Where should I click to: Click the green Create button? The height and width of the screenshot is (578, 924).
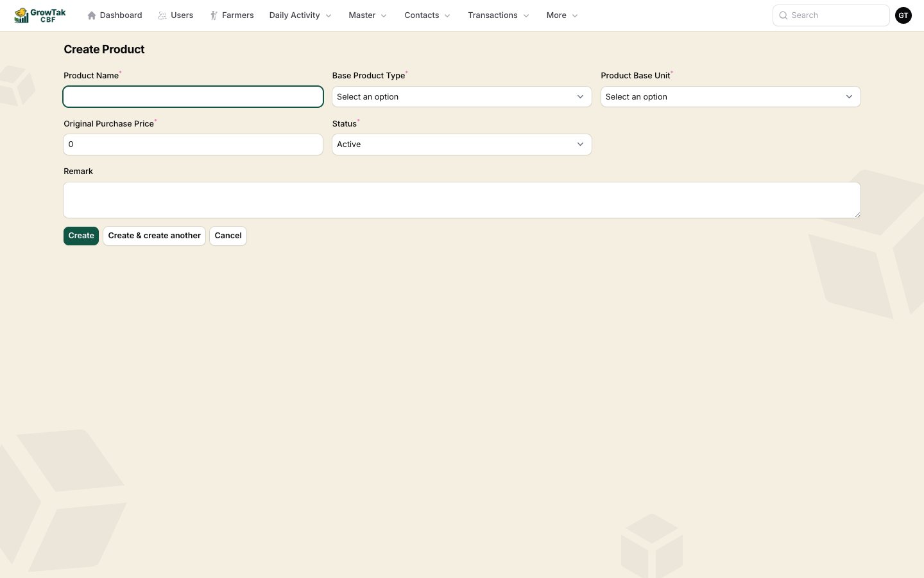click(81, 236)
